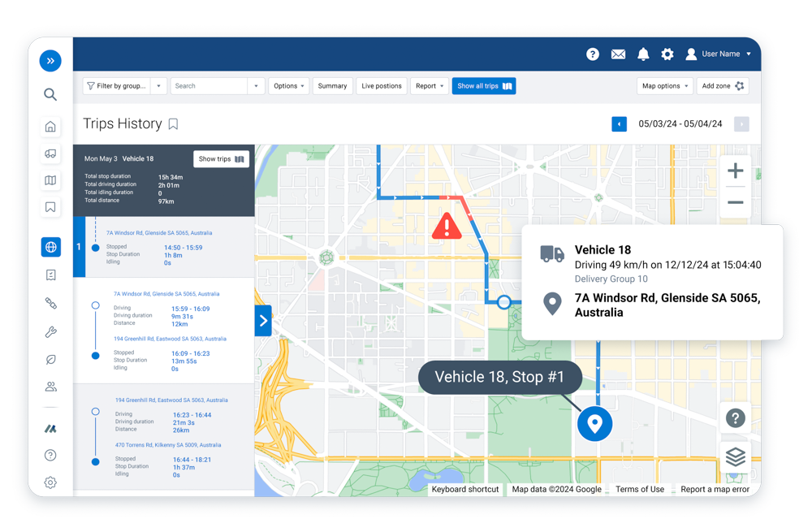Open the users group icon in sidebar
Image resolution: width=812 pixels, height=532 pixels.
tap(50, 387)
